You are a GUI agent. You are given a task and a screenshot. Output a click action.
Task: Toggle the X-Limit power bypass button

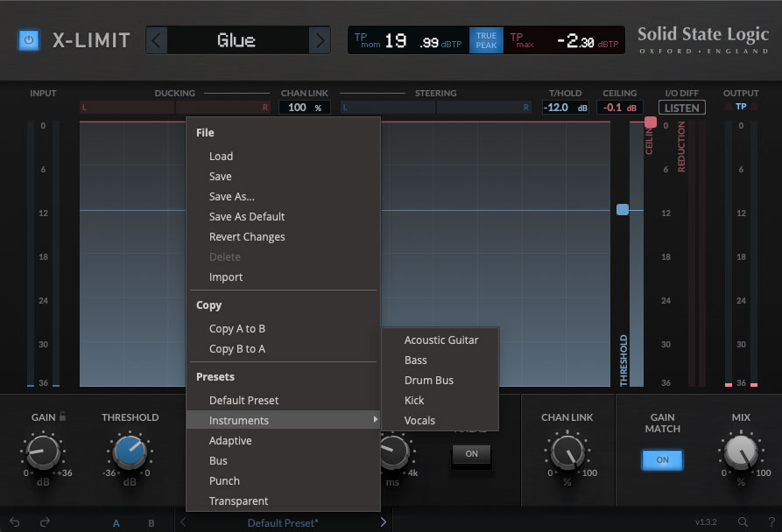[29, 40]
